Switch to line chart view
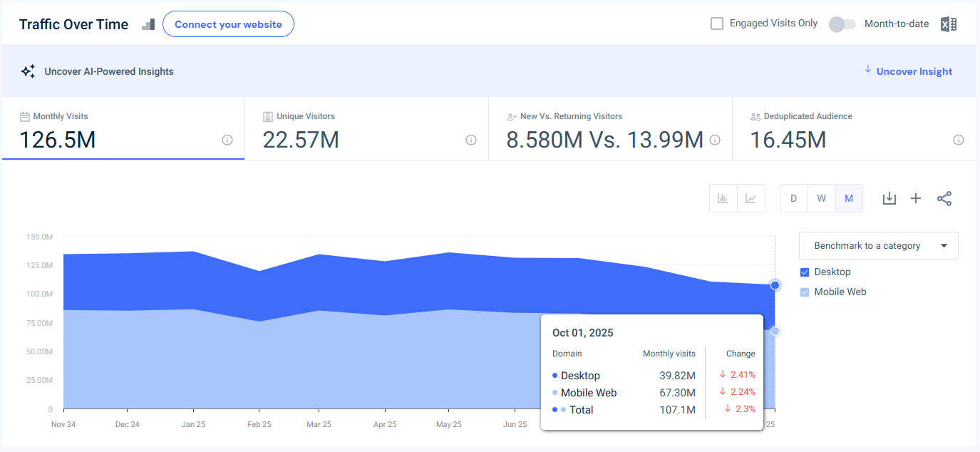The width and height of the screenshot is (980, 452). [751, 198]
